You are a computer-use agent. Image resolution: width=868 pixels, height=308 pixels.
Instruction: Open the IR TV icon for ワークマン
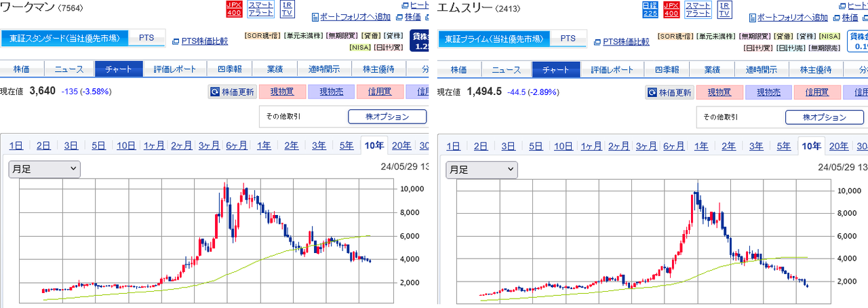(x=288, y=9)
